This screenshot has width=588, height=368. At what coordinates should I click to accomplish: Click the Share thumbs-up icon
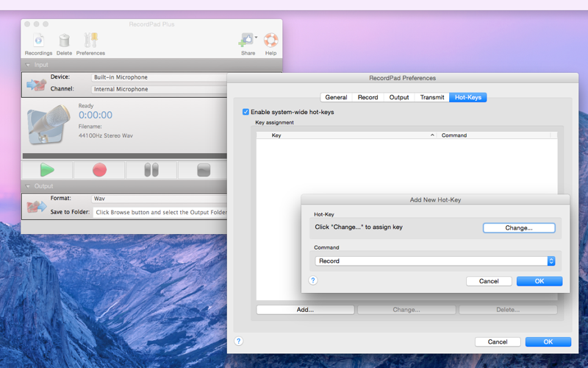point(246,40)
